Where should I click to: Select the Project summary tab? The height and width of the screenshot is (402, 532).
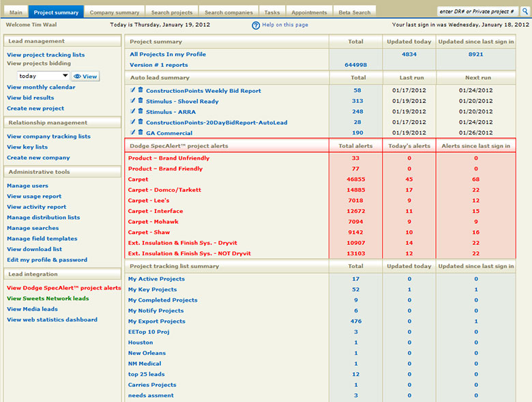pos(56,12)
